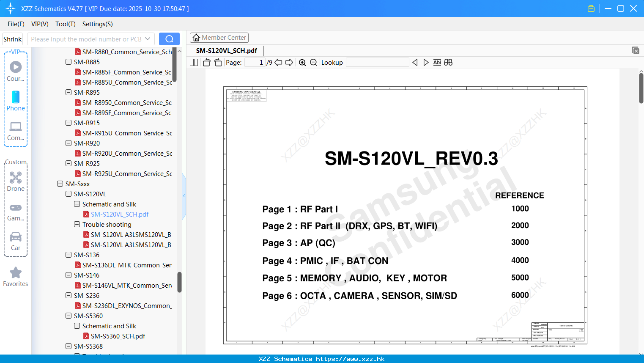
Task: Collapse the SM-S236 node
Action: (69, 295)
